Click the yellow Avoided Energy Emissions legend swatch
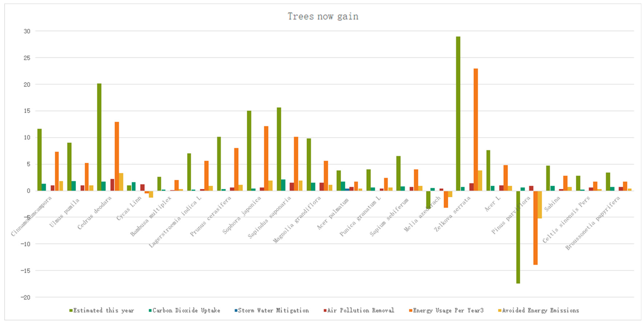The height and width of the screenshot is (324, 644). coord(500,310)
